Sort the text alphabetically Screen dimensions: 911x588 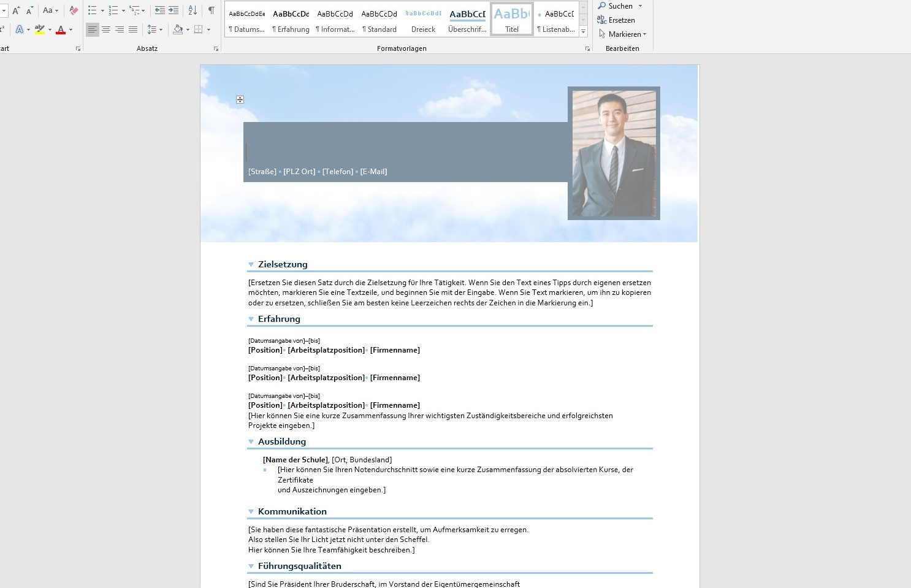(192, 10)
